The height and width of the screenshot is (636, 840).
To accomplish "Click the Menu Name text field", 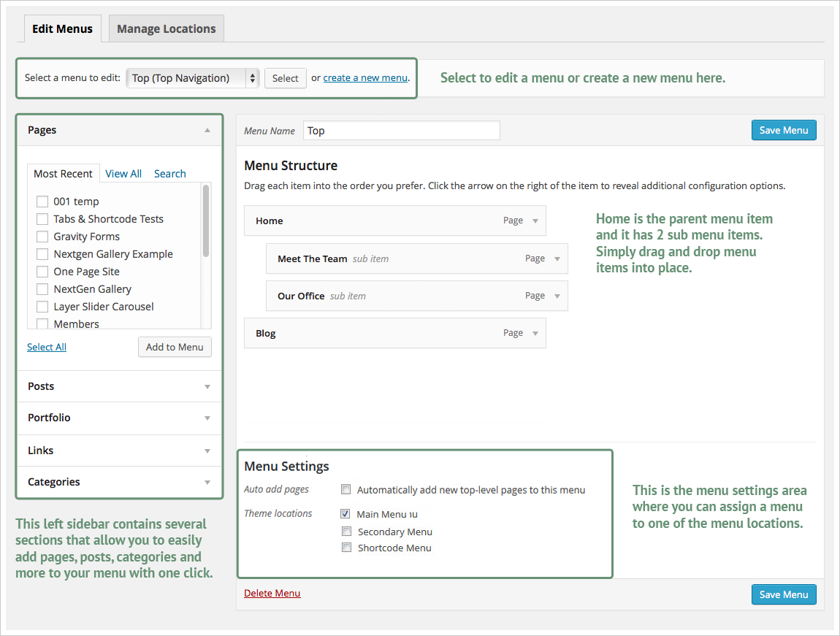I will click(401, 131).
